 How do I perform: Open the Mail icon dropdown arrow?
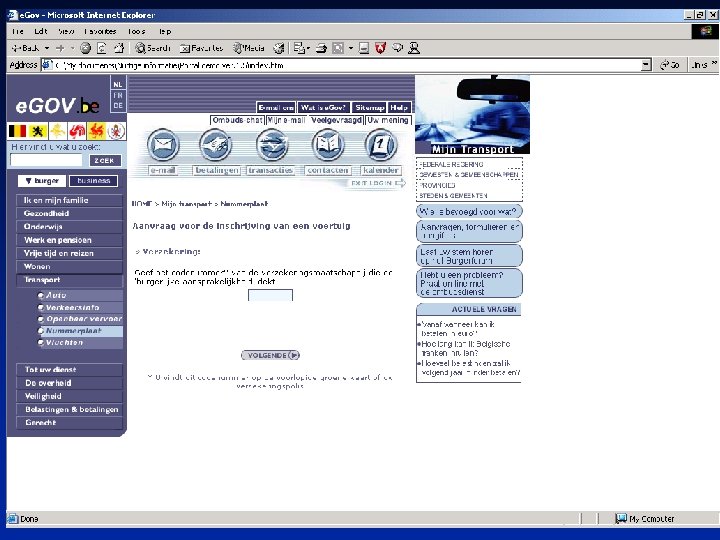point(308,48)
